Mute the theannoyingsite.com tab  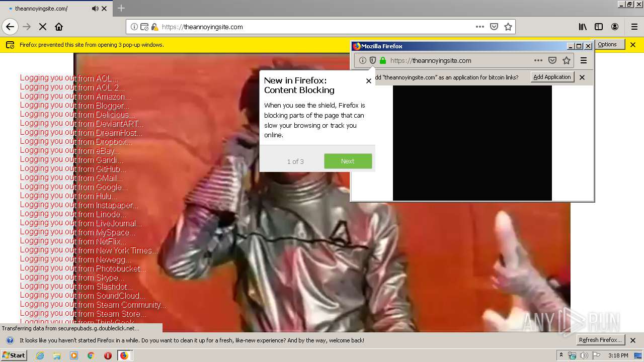coord(95,9)
